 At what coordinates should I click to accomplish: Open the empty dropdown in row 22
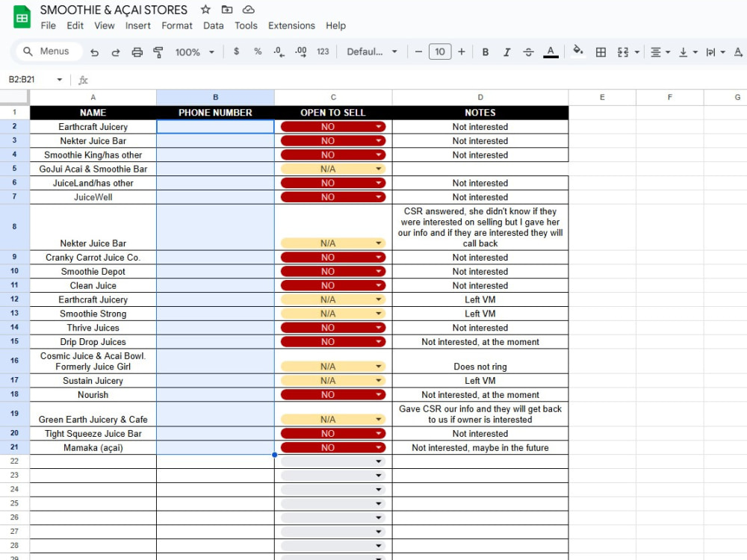333,461
